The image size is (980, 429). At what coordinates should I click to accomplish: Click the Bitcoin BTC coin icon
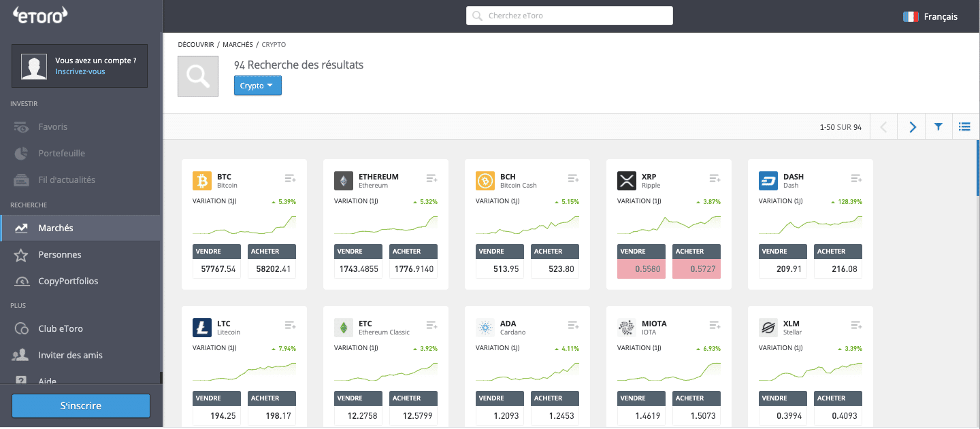point(202,181)
